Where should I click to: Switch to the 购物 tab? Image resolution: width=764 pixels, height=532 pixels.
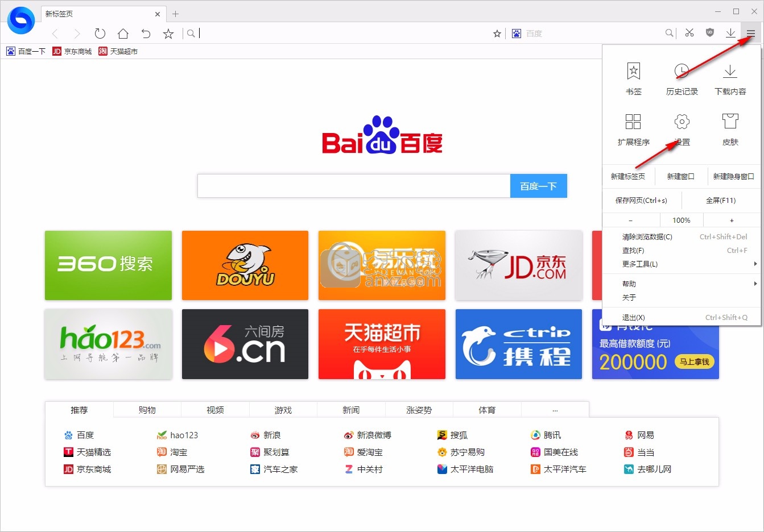point(147,410)
